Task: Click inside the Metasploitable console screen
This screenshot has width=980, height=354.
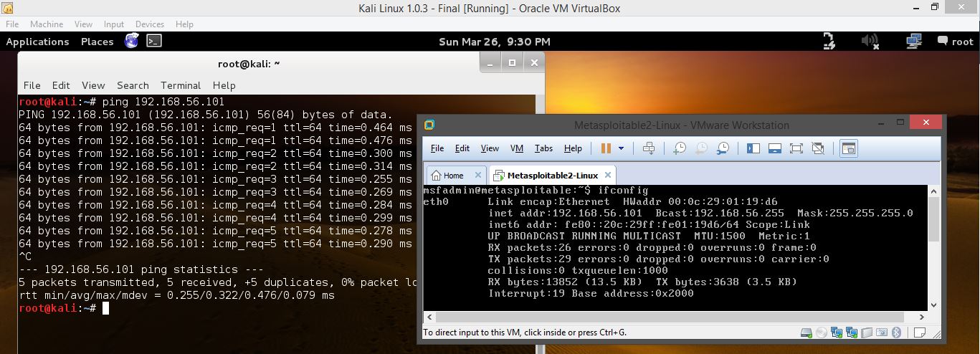Action: (675, 248)
